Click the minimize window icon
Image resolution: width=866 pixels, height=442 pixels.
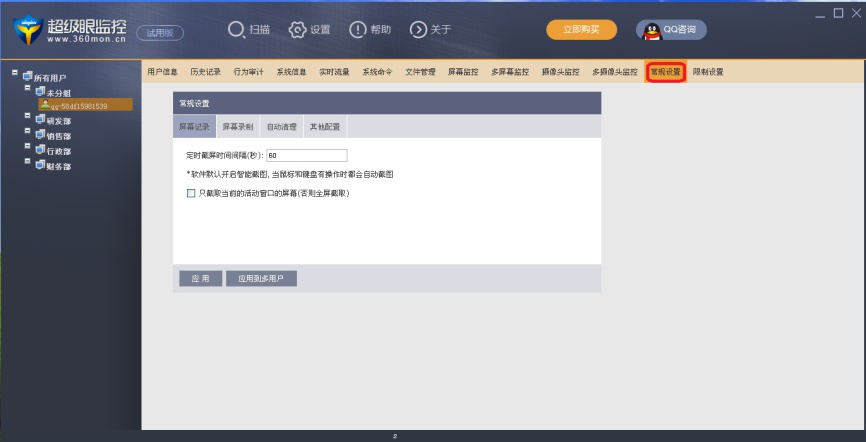coord(820,15)
